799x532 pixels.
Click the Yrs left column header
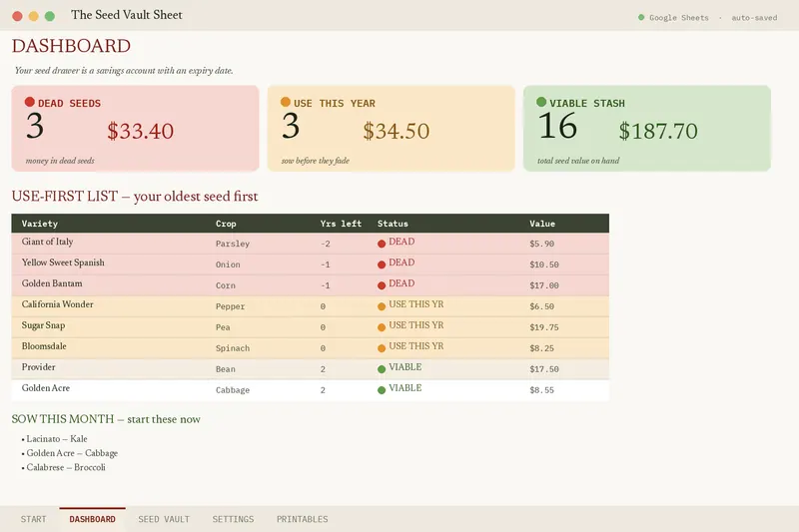click(341, 224)
